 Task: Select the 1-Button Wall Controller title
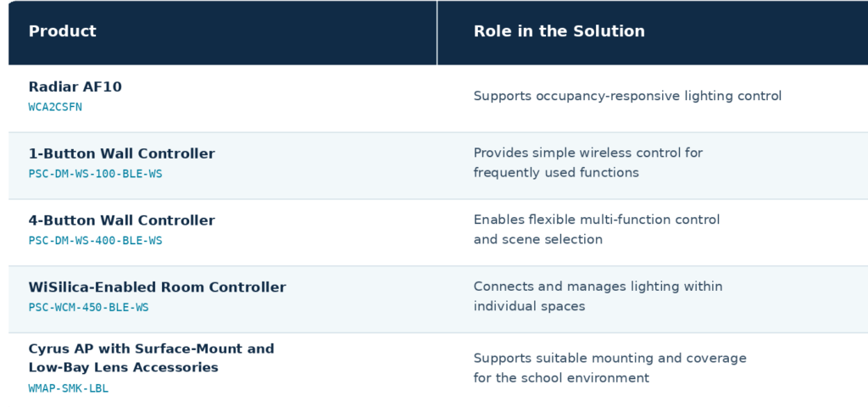[122, 154]
